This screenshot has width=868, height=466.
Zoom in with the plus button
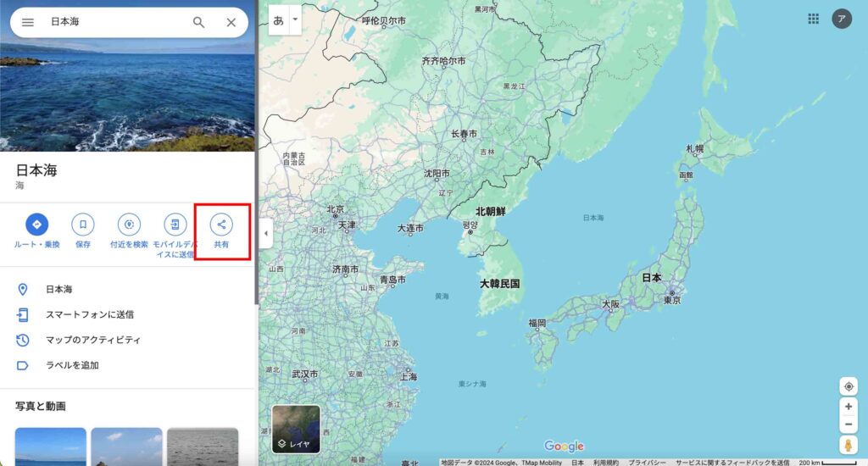(x=849, y=407)
